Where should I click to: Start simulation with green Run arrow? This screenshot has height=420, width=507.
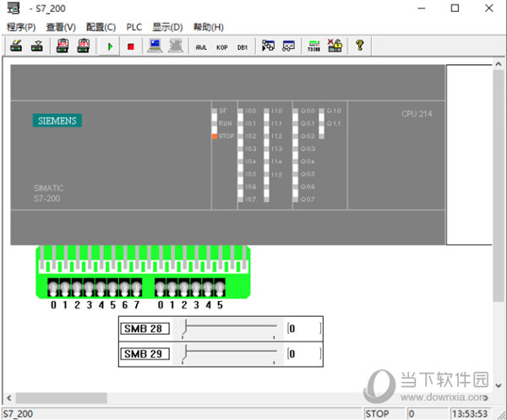pyautogui.click(x=110, y=46)
